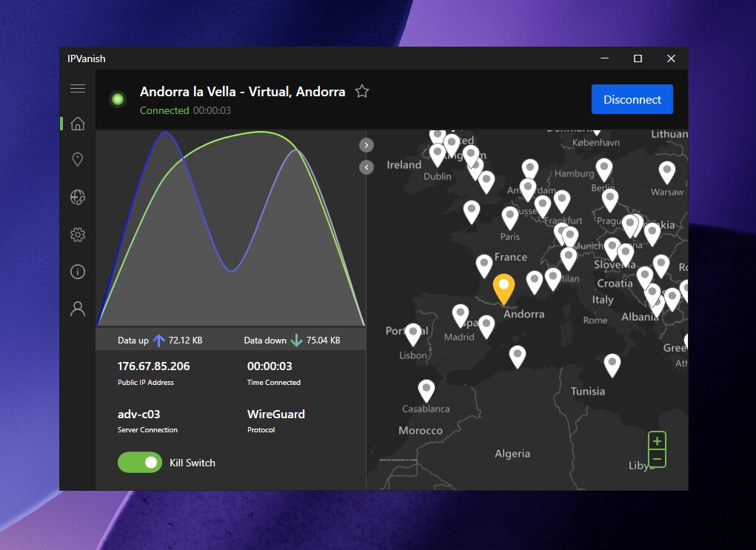Select the Berlin map pin
Screen dimensions: 756x550
604,171
